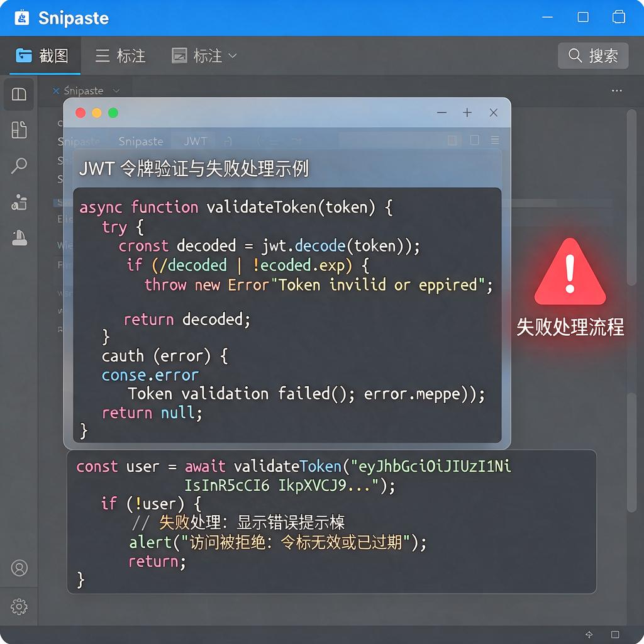Click the line 'async function validateToken(token) {'
Image resolution: width=644 pixels, height=644 pixels.
[236, 207]
